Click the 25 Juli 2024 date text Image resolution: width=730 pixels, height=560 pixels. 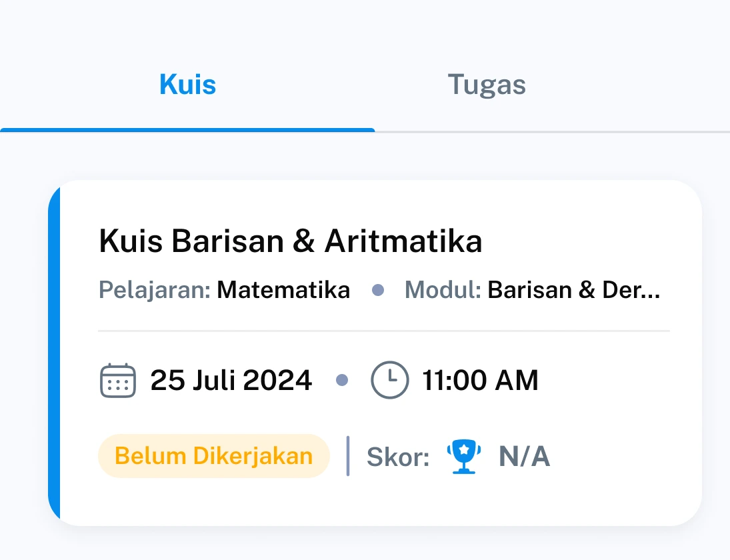pyautogui.click(x=231, y=381)
